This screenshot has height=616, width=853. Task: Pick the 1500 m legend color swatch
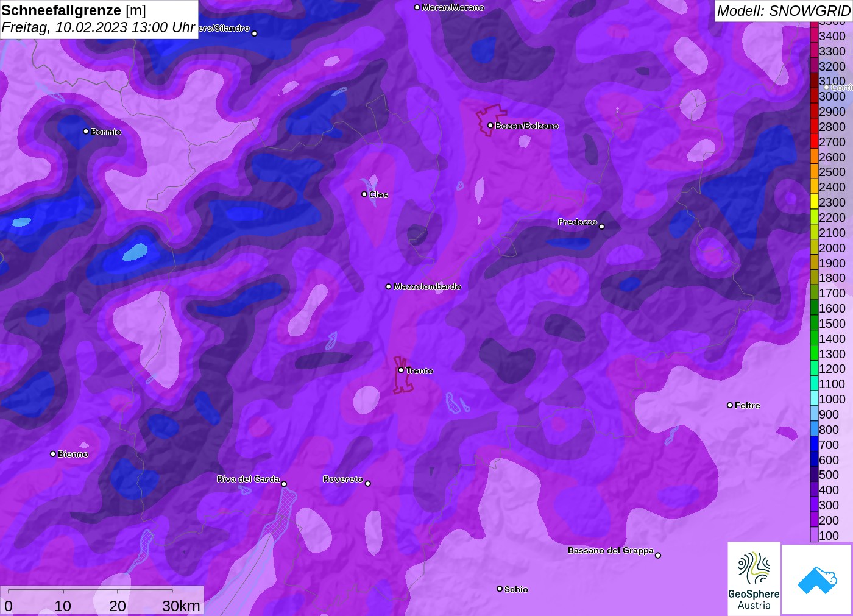tap(814, 324)
